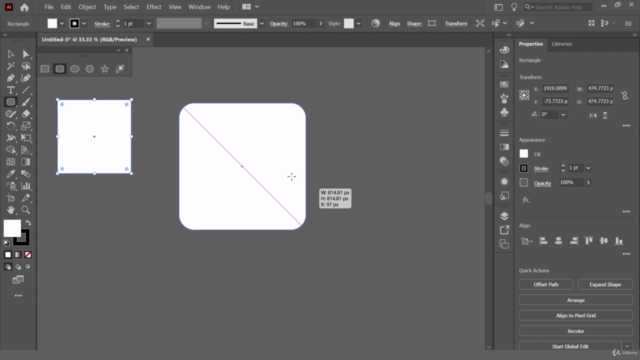
Task: Select the Free Transform tool
Action: [x=26, y=138]
